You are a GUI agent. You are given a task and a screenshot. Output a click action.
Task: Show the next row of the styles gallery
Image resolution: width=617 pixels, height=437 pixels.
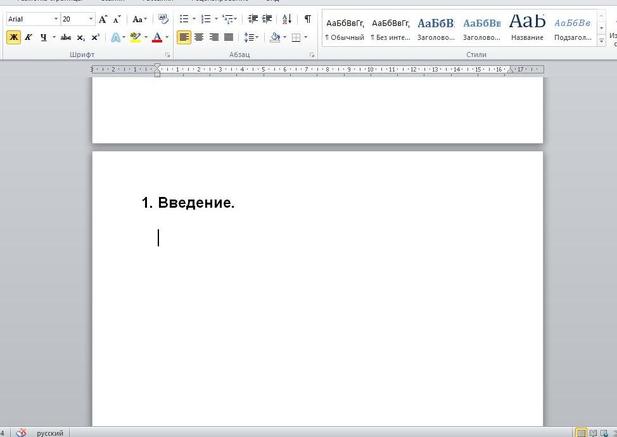coord(601,28)
